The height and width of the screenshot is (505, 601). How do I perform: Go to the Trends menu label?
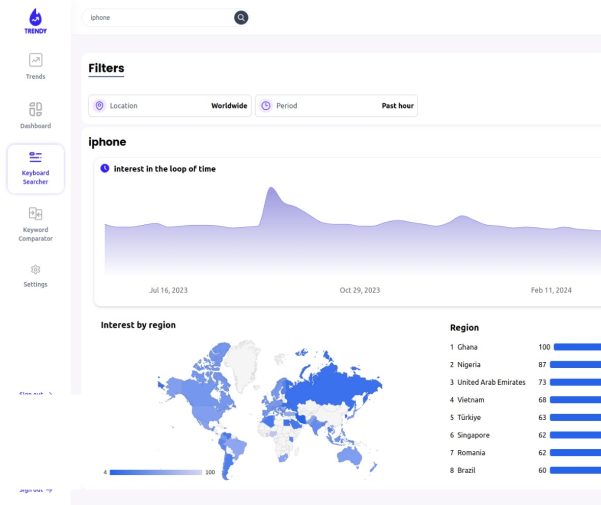click(36, 77)
